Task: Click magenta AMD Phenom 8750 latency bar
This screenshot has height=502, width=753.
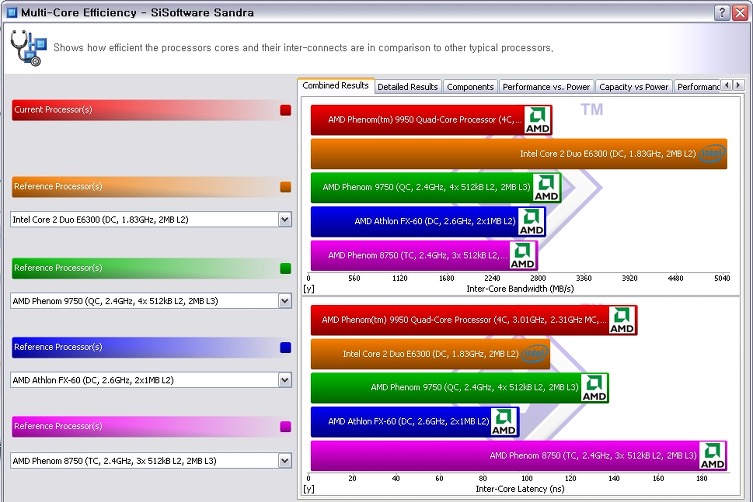Action: coord(519,456)
